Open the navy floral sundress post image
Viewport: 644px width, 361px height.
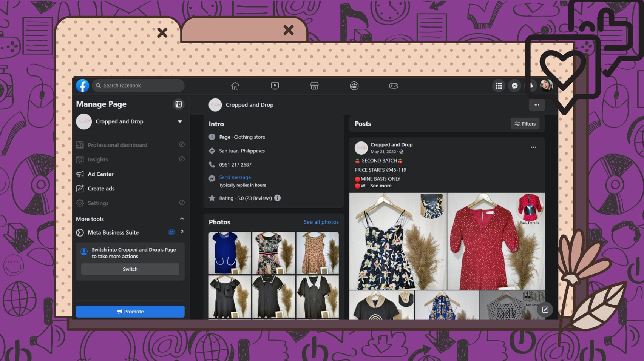point(398,241)
